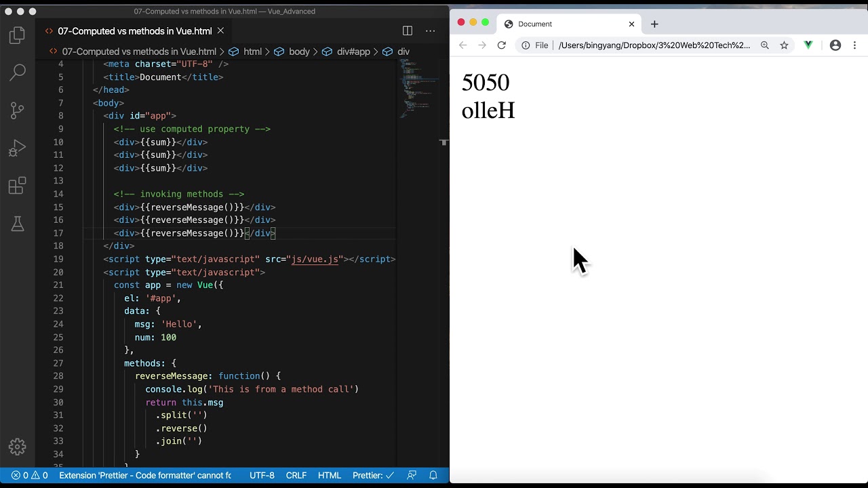Open the editor More Actions menu
Image resolution: width=868 pixels, height=488 pixels.
[430, 30]
